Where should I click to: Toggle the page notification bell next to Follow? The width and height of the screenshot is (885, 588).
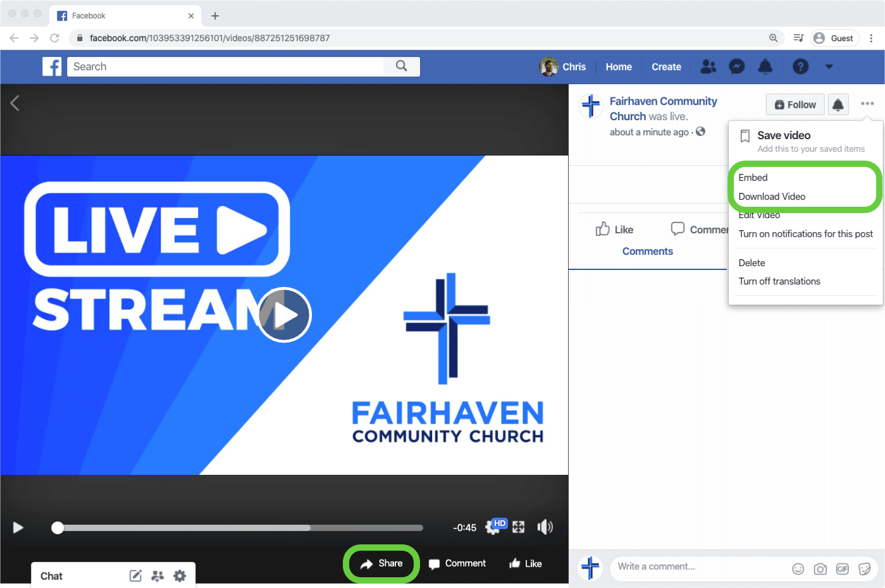pos(838,104)
